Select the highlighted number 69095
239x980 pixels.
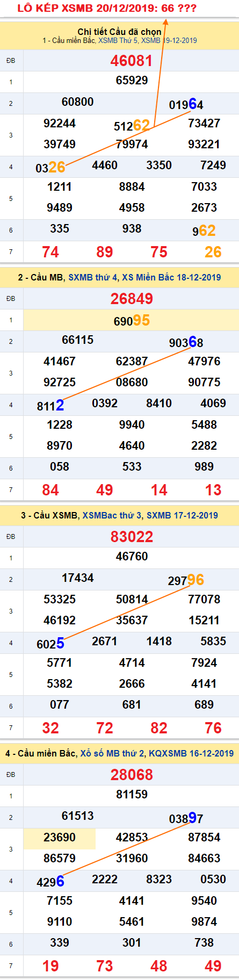(132, 321)
